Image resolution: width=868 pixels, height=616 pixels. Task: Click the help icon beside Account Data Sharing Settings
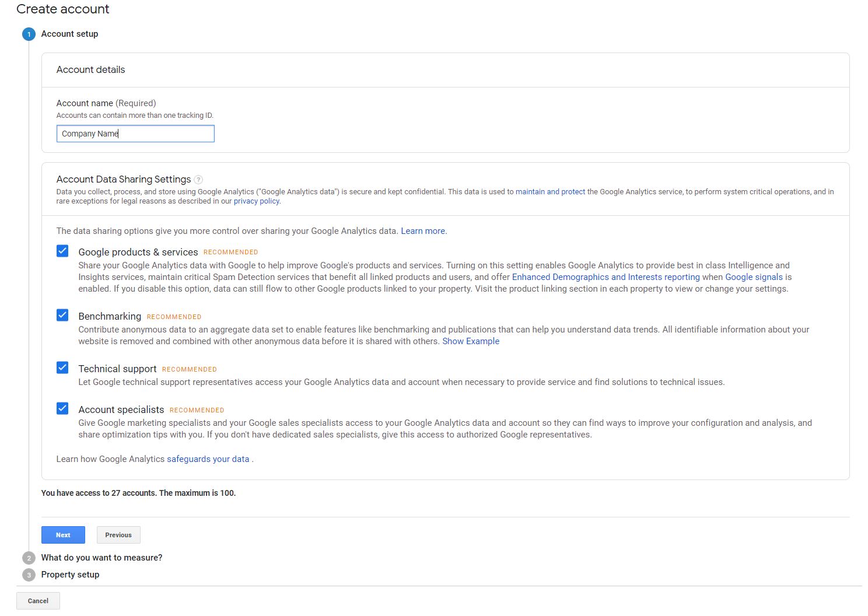[x=198, y=180]
